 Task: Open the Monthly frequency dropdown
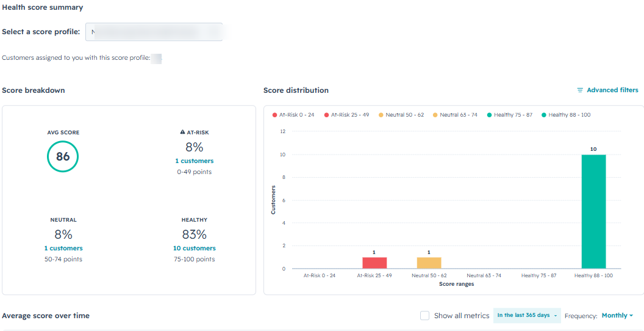617,315
